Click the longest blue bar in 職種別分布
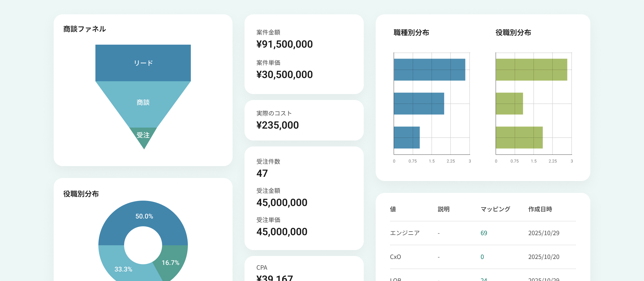 (x=429, y=70)
